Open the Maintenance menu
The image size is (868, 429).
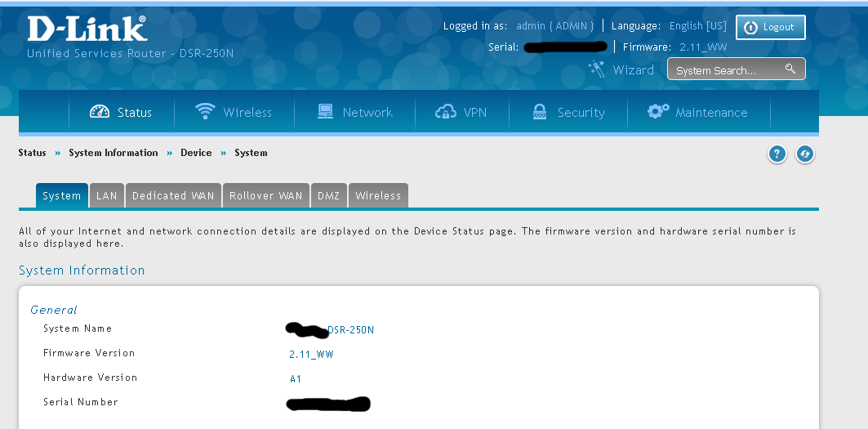699,112
